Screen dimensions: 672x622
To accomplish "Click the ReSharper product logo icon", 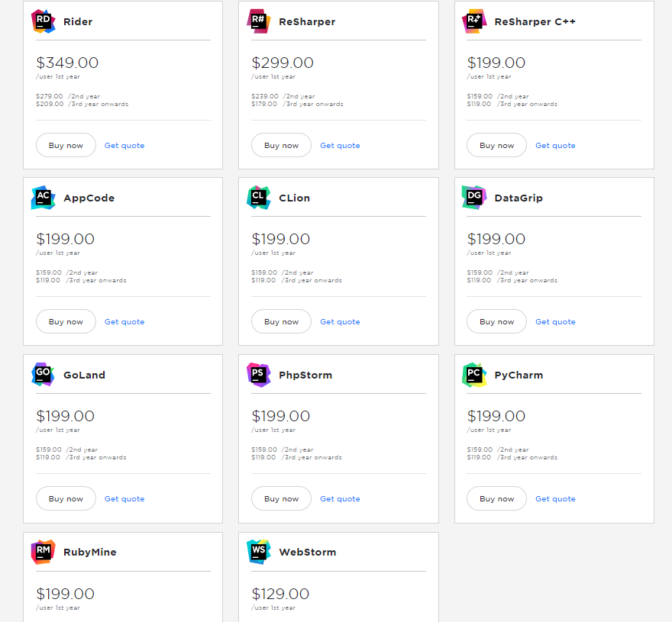I will (x=259, y=21).
